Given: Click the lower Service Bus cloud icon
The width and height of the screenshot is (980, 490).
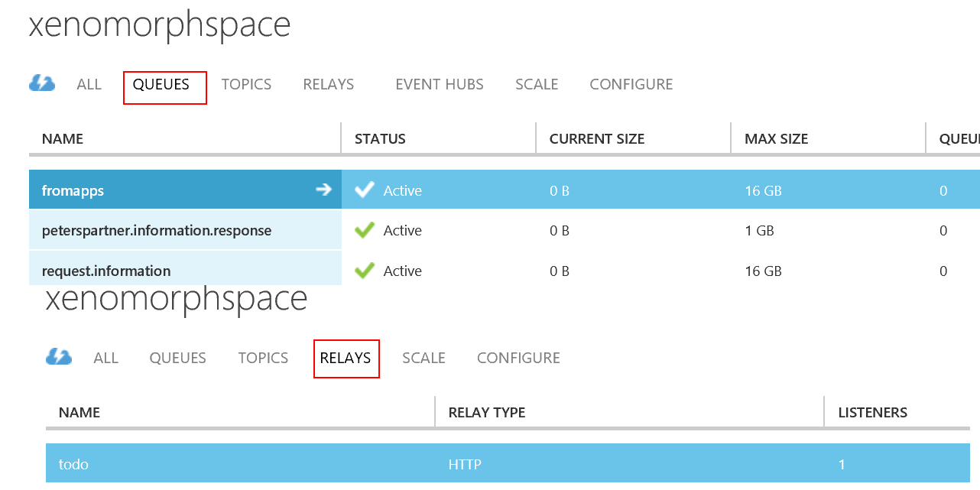Looking at the screenshot, I should pyautogui.click(x=59, y=357).
